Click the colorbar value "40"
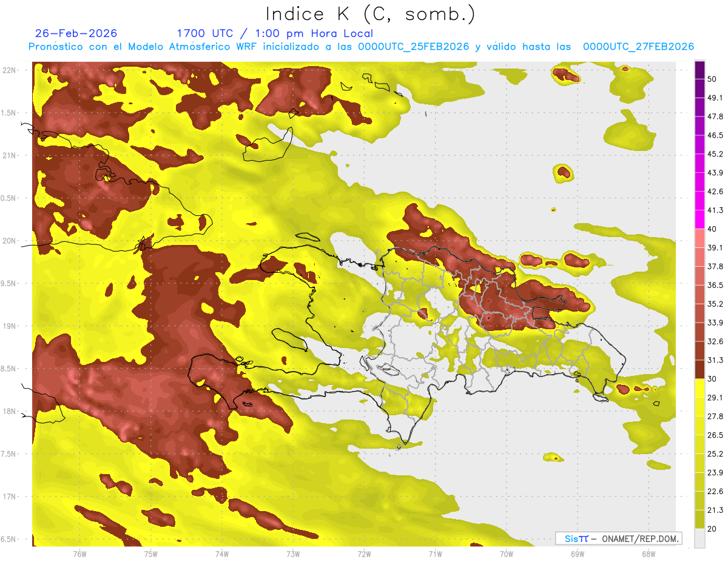The height and width of the screenshot is (562, 728). pyautogui.click(x=713, y=229)
